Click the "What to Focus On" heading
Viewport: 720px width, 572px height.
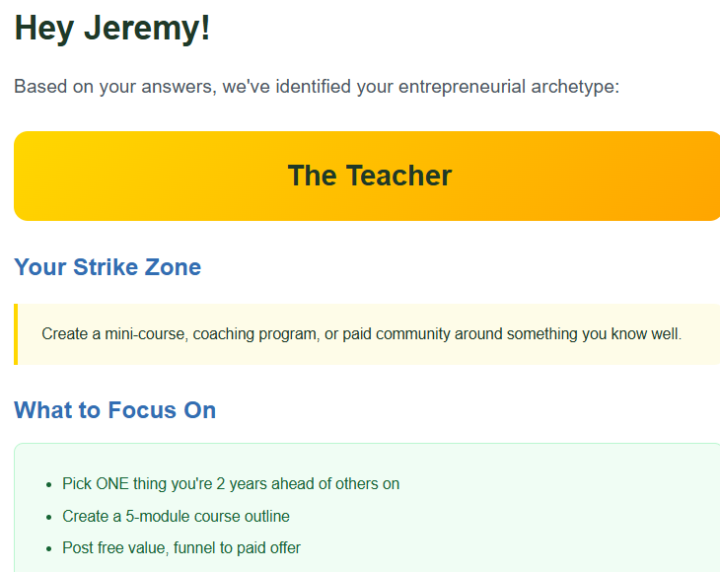click(x=115, y=410)
